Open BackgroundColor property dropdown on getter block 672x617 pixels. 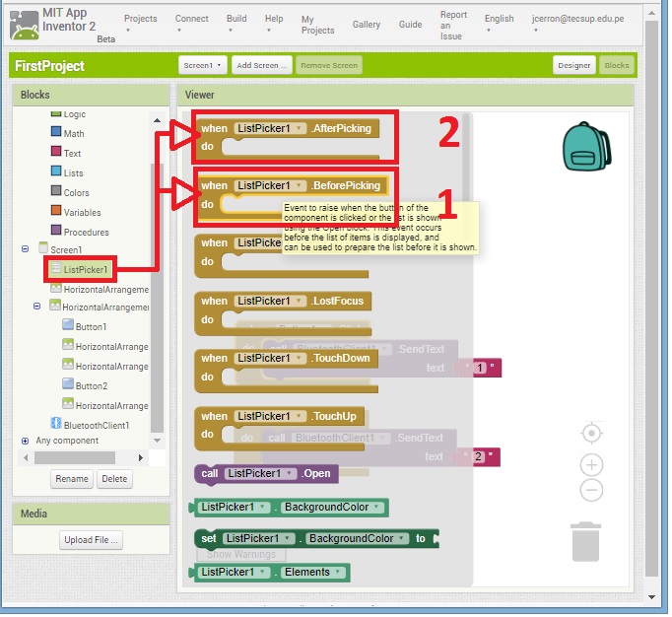coord(332,508)
